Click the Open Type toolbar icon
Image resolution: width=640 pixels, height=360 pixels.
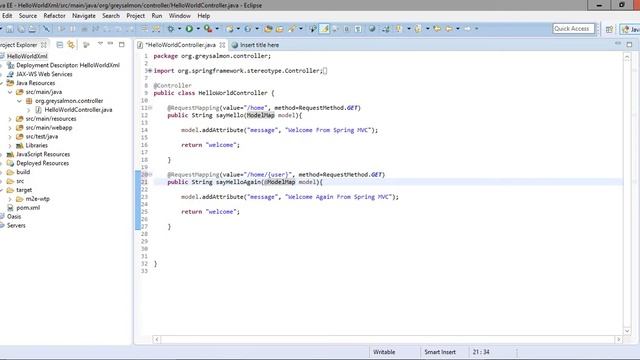tap(268, 29)
